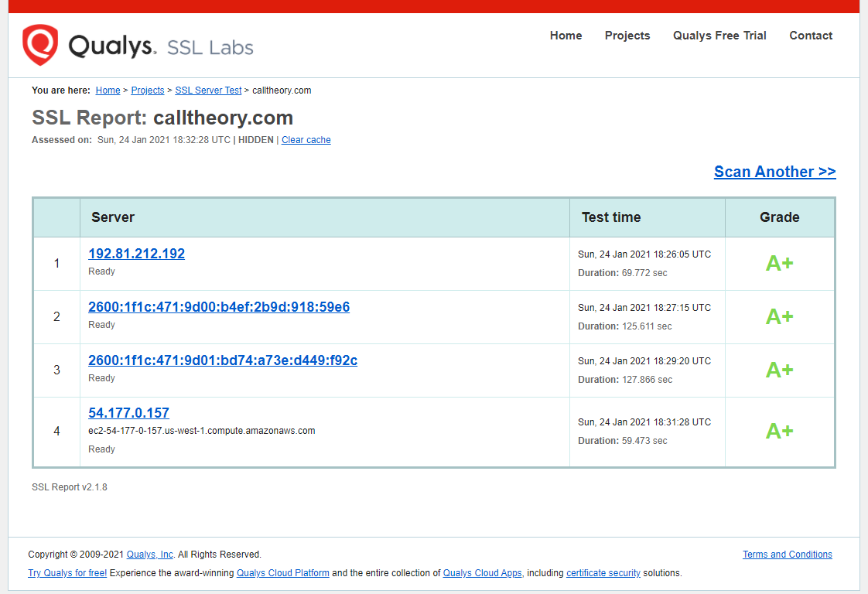This screenshot has height=594, width=868.
Task: Click the A+ grade in row 2
Action: pyautogui.click(x=780, y=316)
